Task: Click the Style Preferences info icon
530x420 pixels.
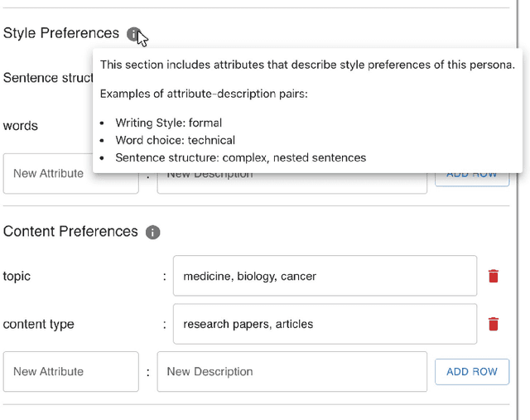Action: pyautogui.click(x=133, y=34)
